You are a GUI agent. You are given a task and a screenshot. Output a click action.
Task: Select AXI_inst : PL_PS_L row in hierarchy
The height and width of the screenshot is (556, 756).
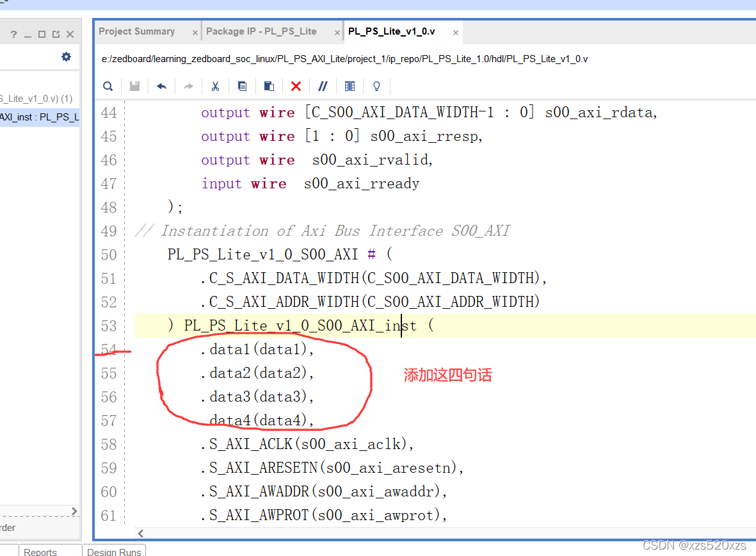pyautogui.click(x=40, y=117)
